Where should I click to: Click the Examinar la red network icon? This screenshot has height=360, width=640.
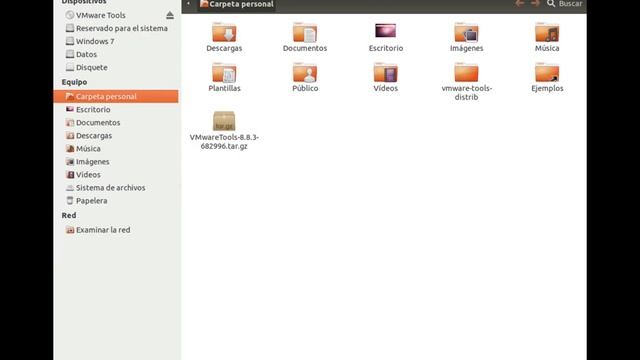(70, 230)
